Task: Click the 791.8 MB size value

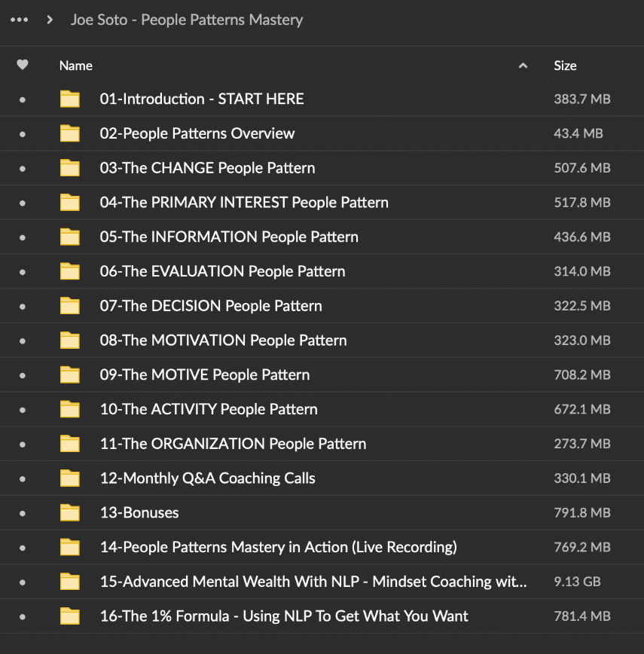Action: click(x=582, y=512)
